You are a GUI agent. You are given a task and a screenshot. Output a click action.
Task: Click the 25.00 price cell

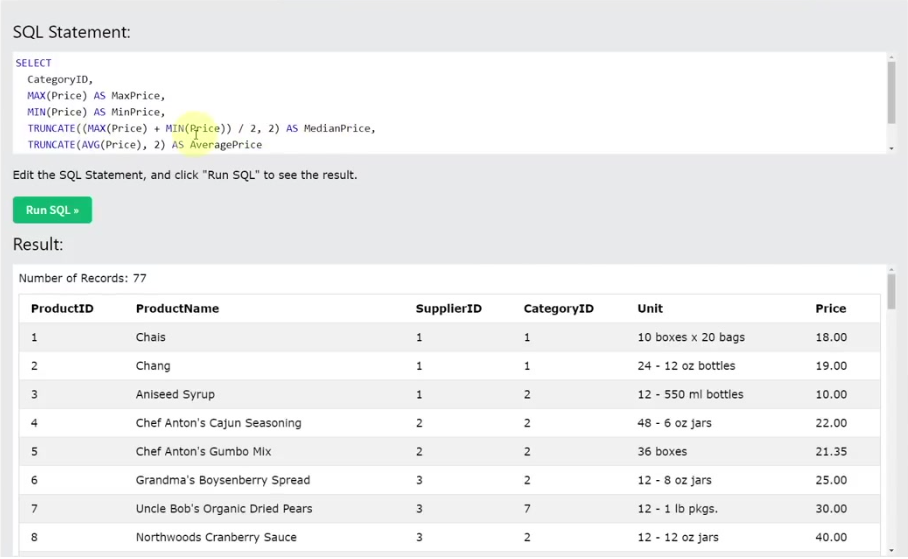click(x=831, y=480)
